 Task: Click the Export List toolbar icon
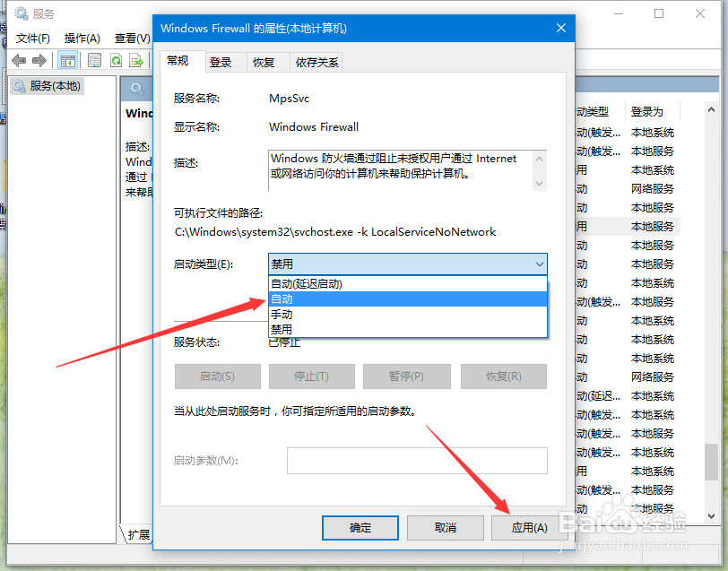(x=136, y=60)
